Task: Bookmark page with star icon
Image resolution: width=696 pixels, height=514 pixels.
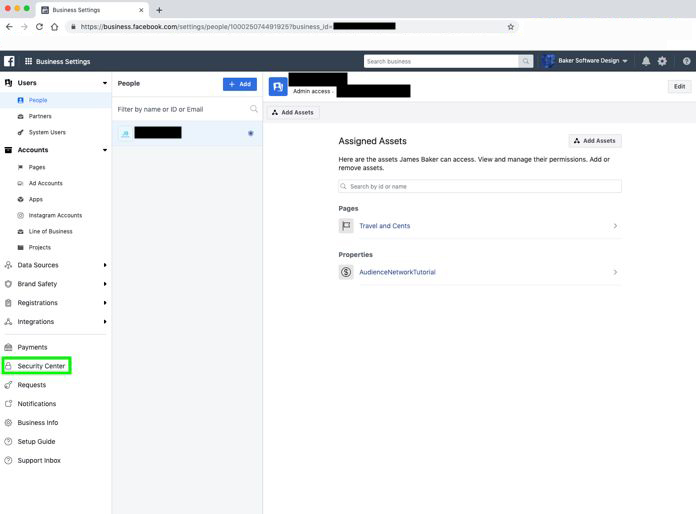Action: pyautogui.click(x=510, y=27)
